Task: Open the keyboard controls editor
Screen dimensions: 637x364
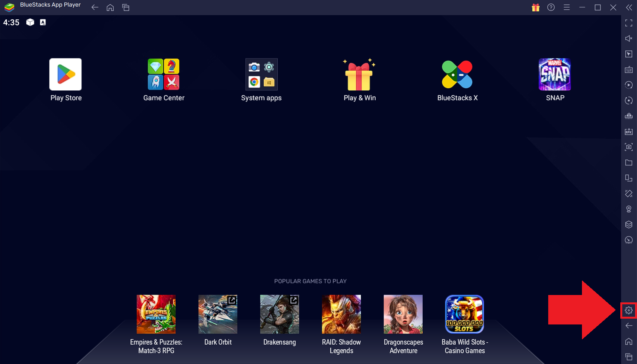Action: coord(629,69)
